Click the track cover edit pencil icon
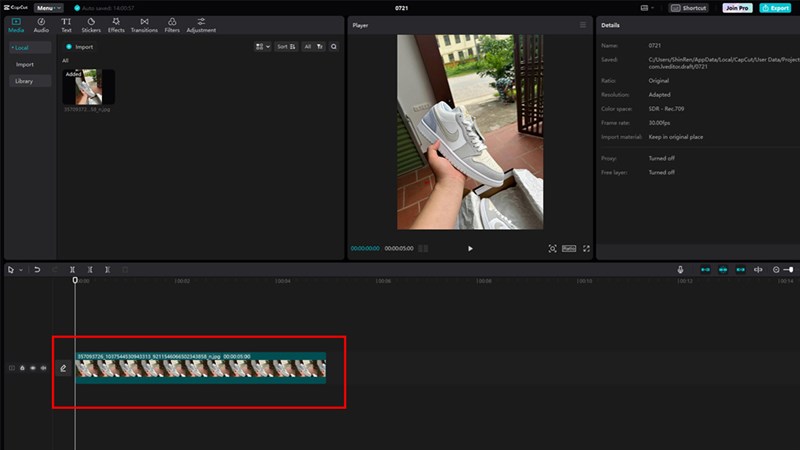 (63, 368)
